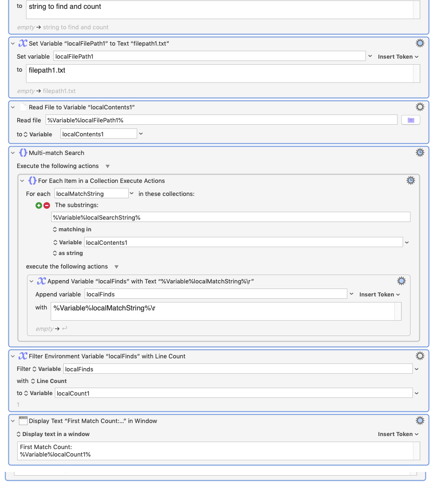Click gear icon on Set Variable localFilePath1 action
This screenshot has width=431, height=504.
pyautogui.click(x=420, y=43)
